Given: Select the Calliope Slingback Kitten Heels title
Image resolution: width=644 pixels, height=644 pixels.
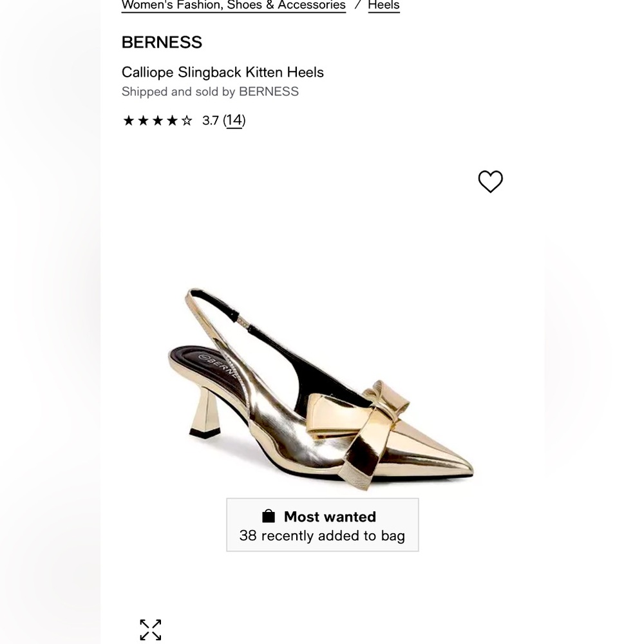Looking at the screenshot, I should 222,72.
